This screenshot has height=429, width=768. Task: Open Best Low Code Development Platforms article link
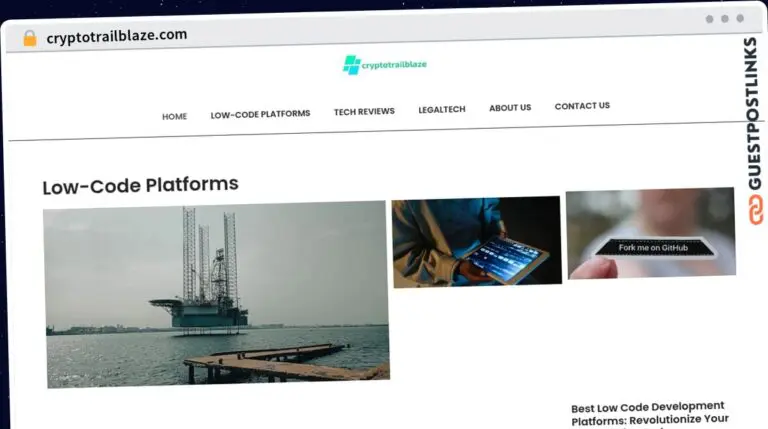pyautogui.click(x=649, y=415)
